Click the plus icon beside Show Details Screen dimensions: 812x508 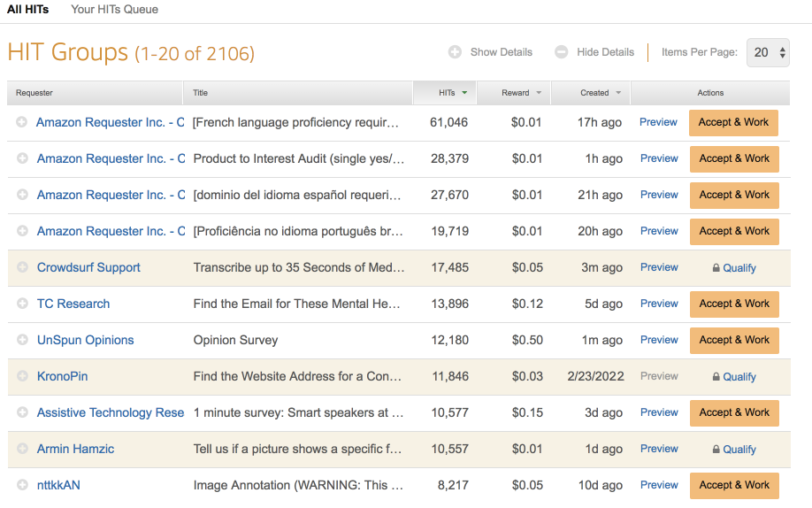[x=455, y=52]
